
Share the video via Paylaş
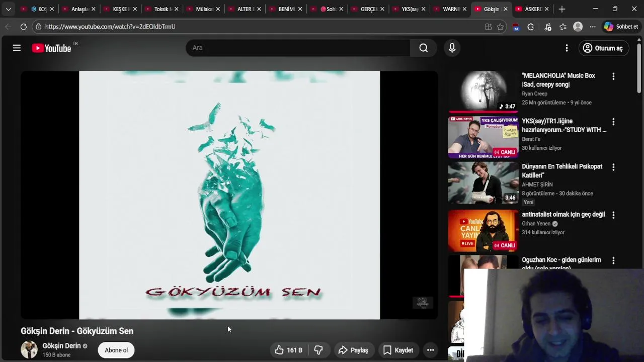[x=353, y=350]
